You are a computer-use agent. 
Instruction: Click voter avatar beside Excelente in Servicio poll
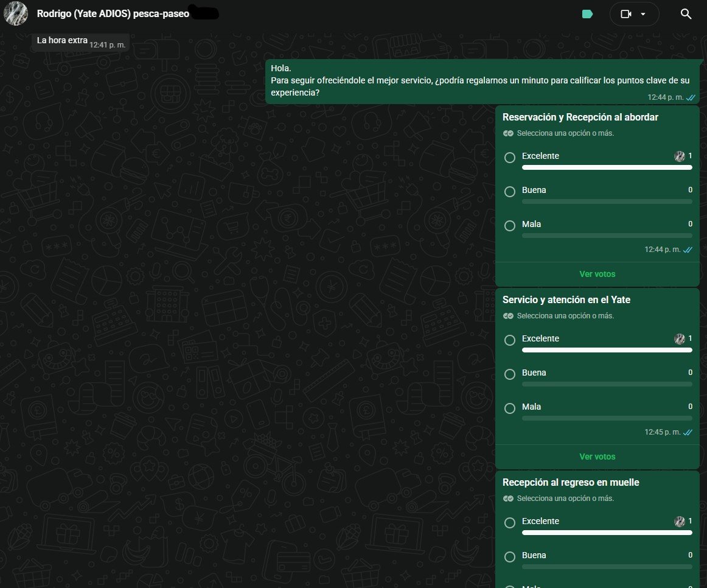(x=680, y=338)
